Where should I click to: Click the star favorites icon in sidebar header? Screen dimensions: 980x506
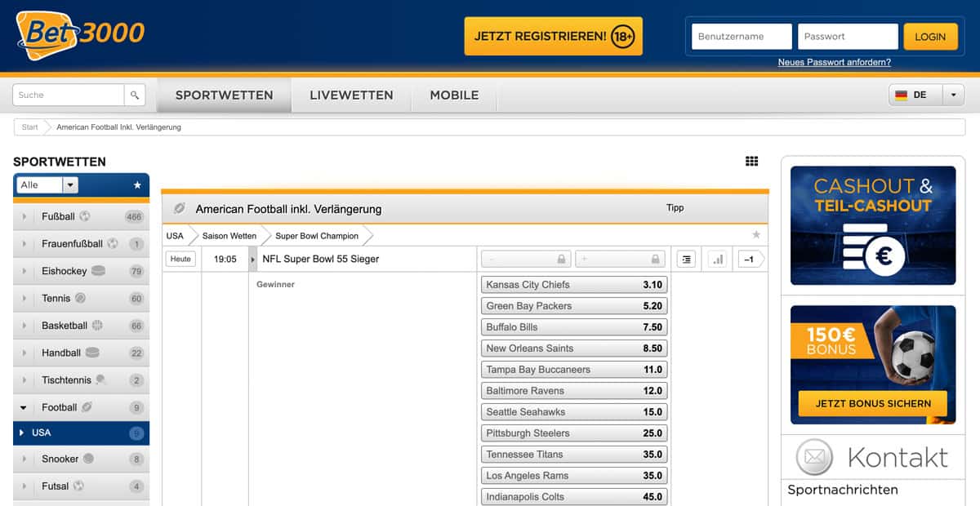[137, 185]
